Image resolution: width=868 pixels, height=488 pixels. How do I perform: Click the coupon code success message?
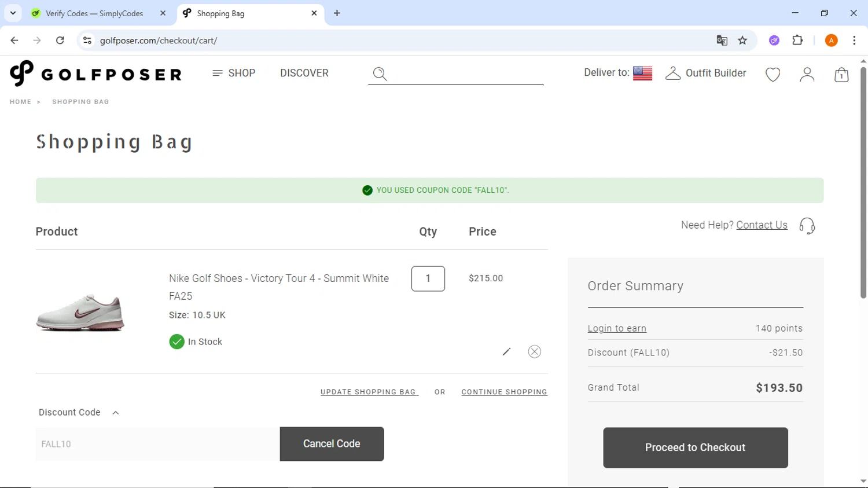(429, 190)
